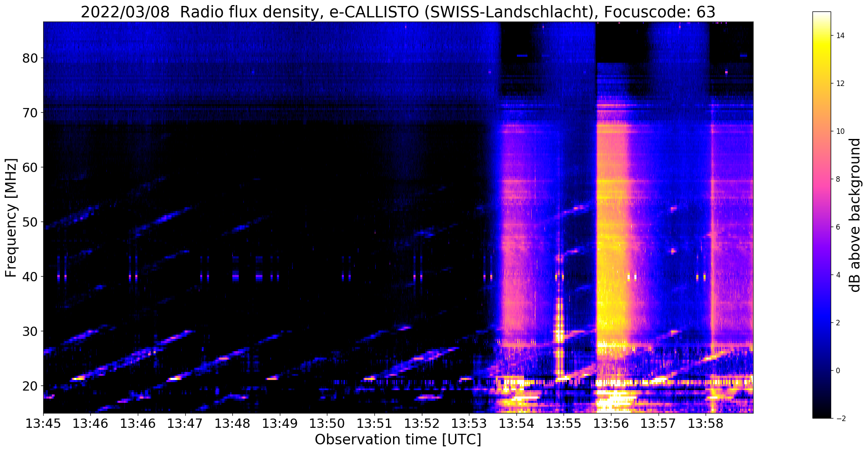
Task: Click the 13:52 time tick label
Action: [421, 424]
